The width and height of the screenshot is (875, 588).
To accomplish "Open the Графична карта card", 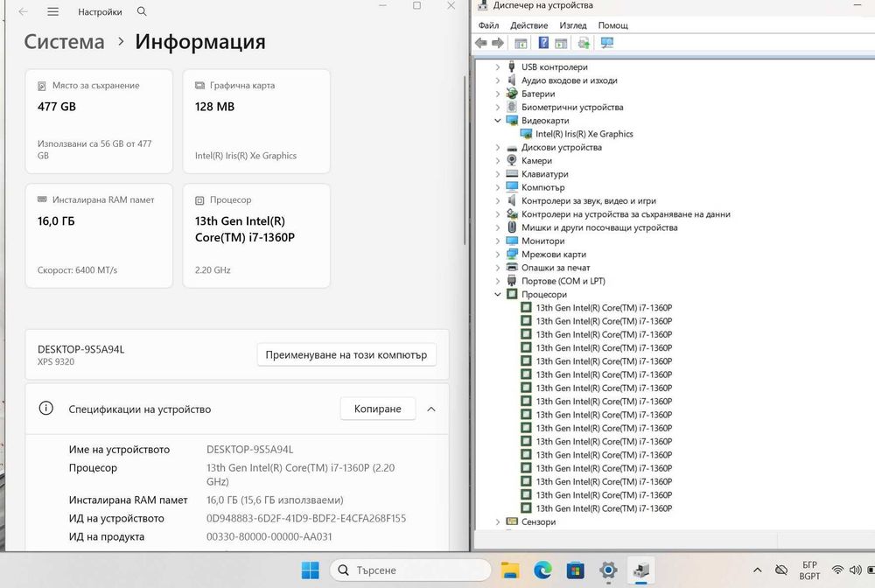I will click(256, 122).
